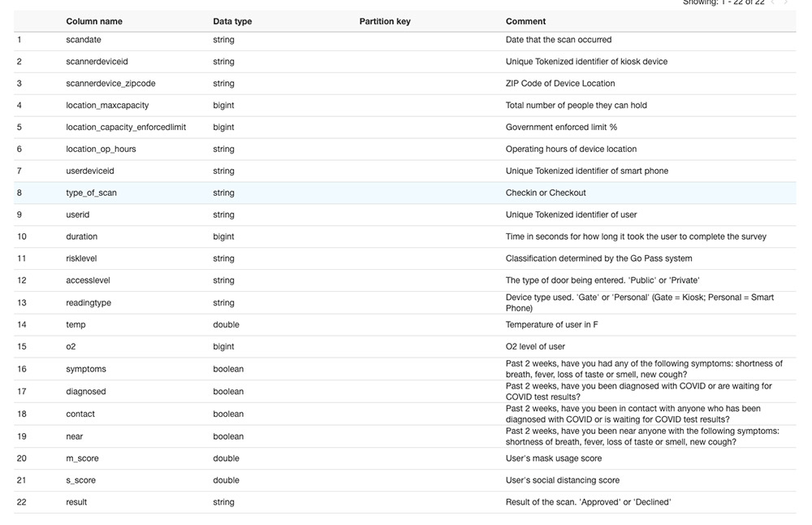
Task: Select location_capacity_enforcedlimit column name
Action: click(x=126, y=127)
